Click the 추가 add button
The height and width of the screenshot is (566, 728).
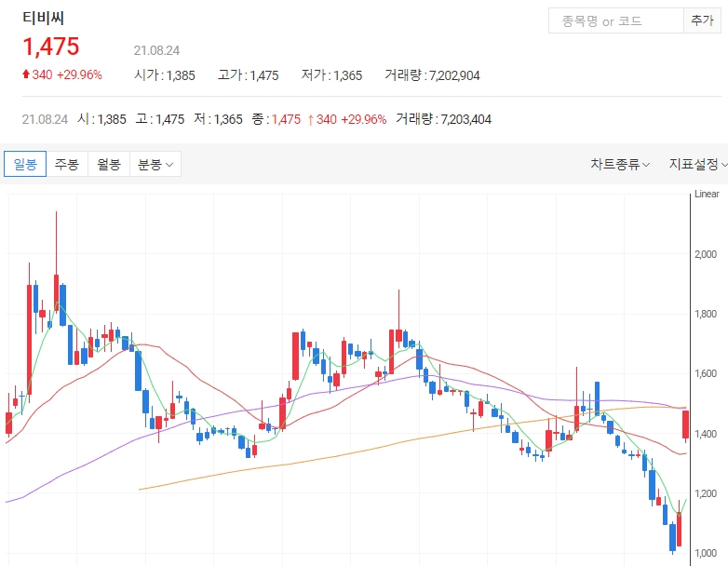702,20
